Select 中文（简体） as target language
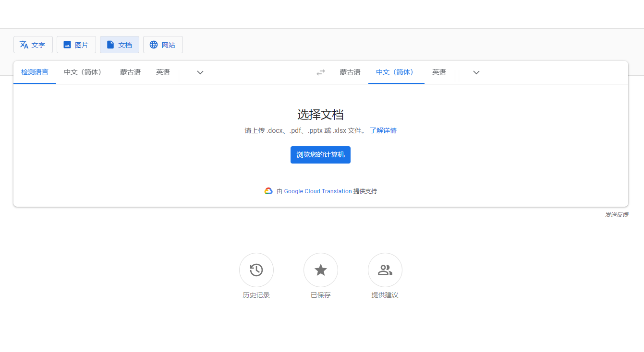This screenshot has width=644, height=352. 396,72
